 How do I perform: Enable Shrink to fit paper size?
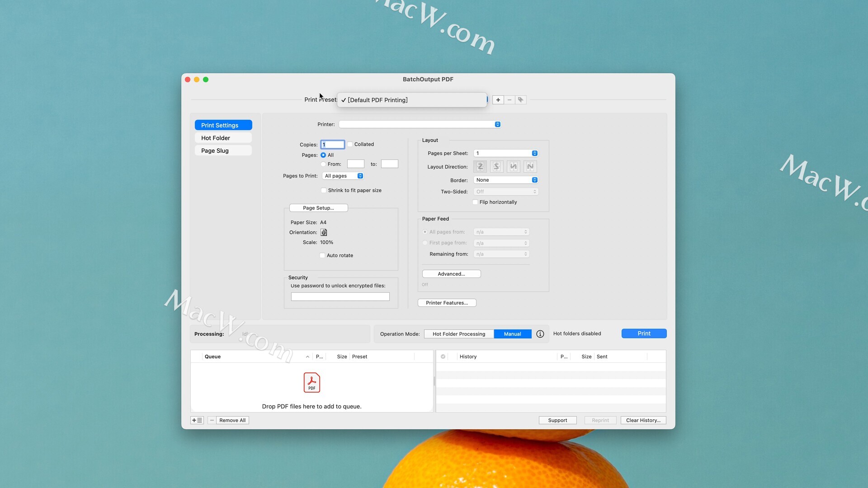pos(324,190)
